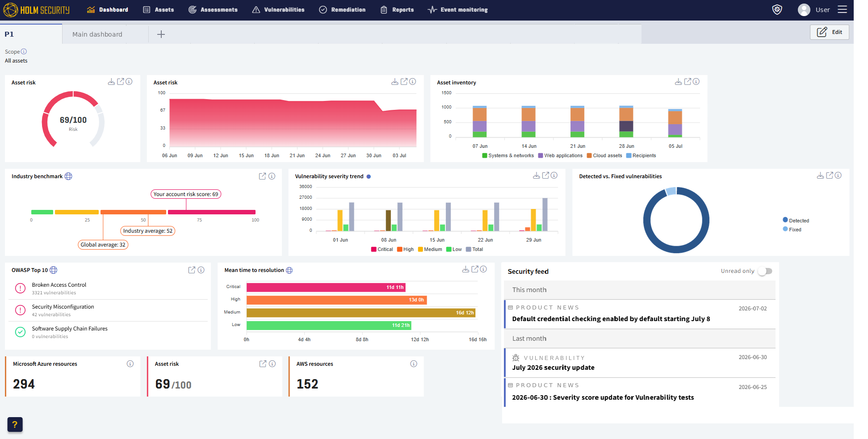Open Severity score update news item
This screenshot has height=439, width=868.
pos(640,392)
